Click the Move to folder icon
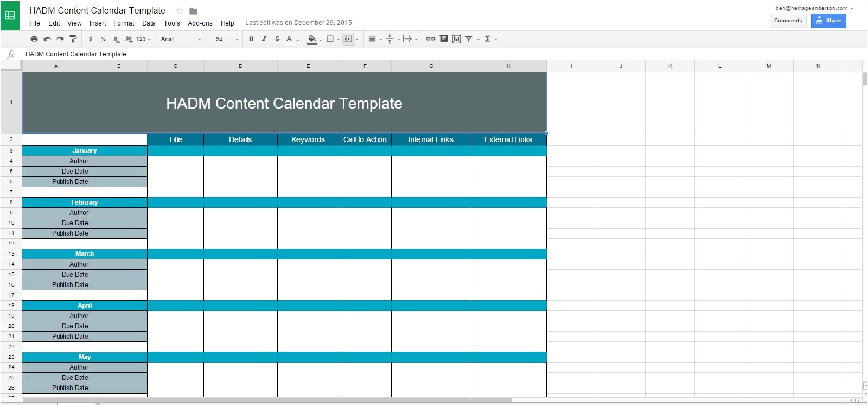The height and width of the screenshot is (406, 868). 193,11
